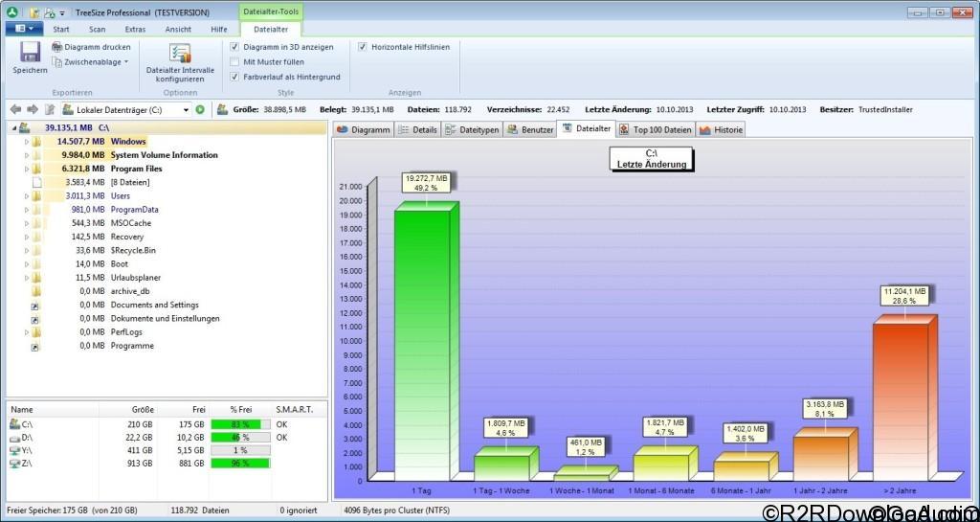The image size is (980, 522).
Task: Click the Program Files folder icon
Action: [36, 169]
